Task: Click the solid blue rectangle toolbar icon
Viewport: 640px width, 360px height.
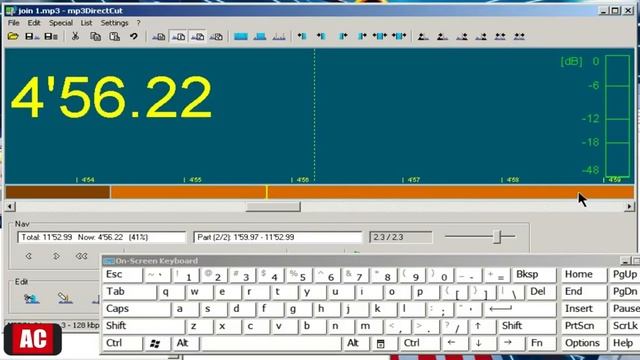Action: pyautogui.click(x=241, y=36)
